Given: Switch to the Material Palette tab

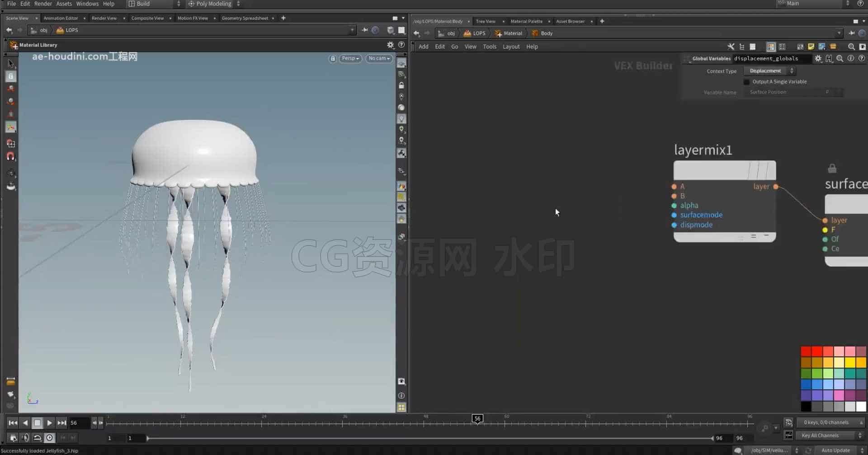Looking at the screenshot, I should pos(526,21).
